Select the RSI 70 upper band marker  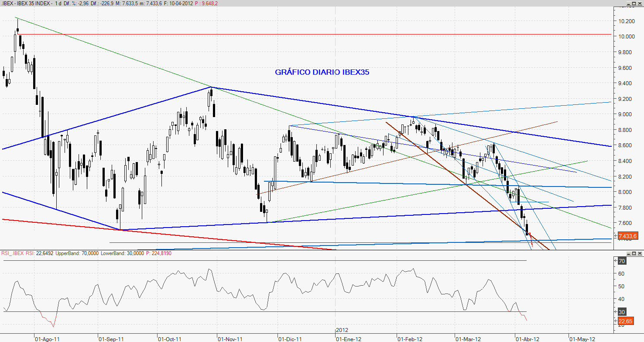tap(622, 261)
